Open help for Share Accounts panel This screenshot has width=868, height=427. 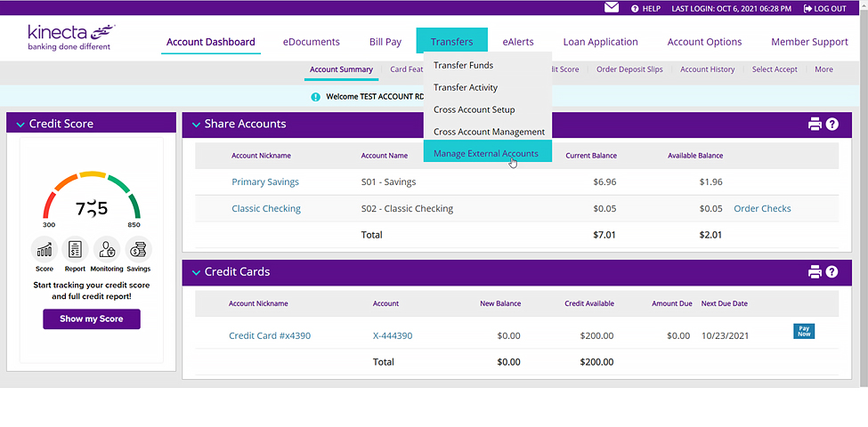[832, 125]
